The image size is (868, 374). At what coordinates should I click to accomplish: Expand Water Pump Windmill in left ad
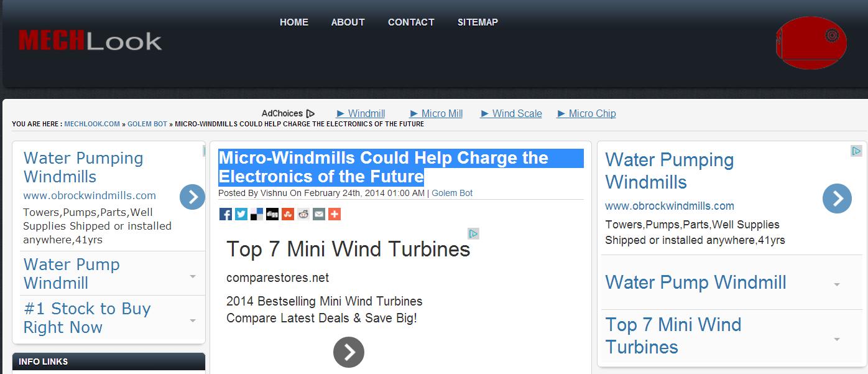coord(192,276)
